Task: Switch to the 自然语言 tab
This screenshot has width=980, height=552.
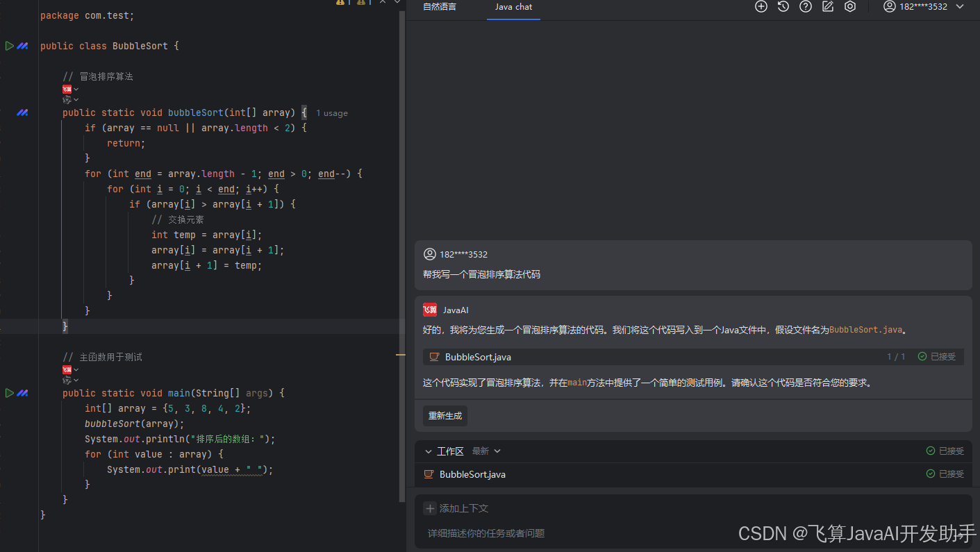Action: point(440,7)
